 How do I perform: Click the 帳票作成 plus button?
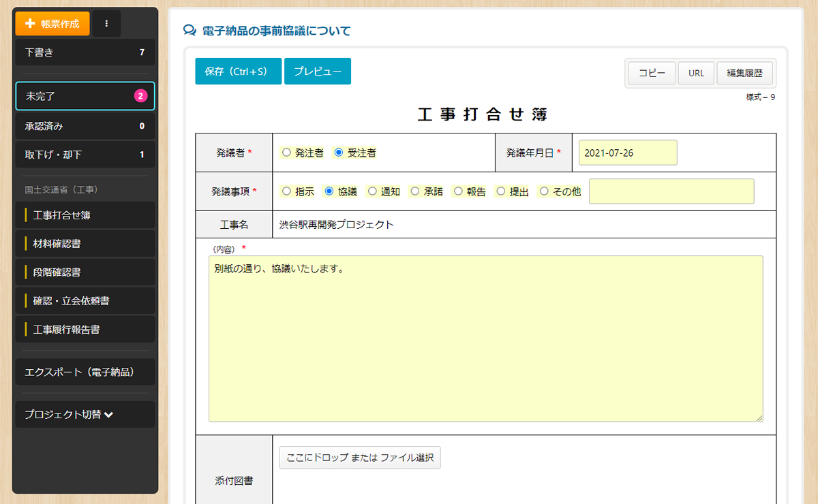[x=52, y=24]
